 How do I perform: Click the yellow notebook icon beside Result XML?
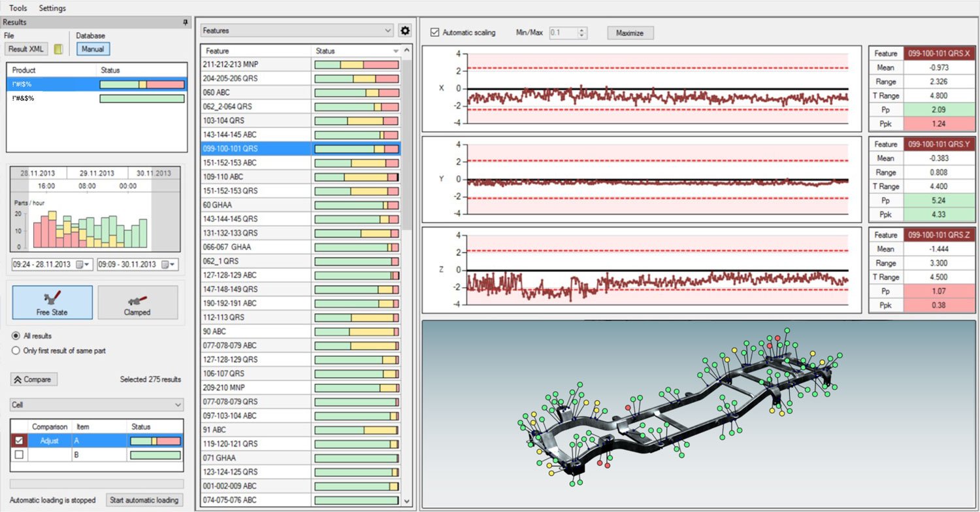coord(57,49)
